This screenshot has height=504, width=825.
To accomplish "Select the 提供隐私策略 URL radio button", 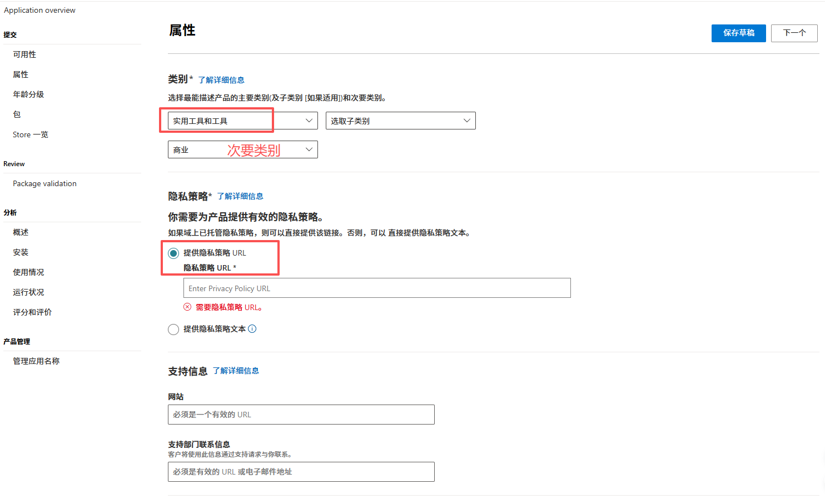I will pyautogui.click(x=173, y=253).
